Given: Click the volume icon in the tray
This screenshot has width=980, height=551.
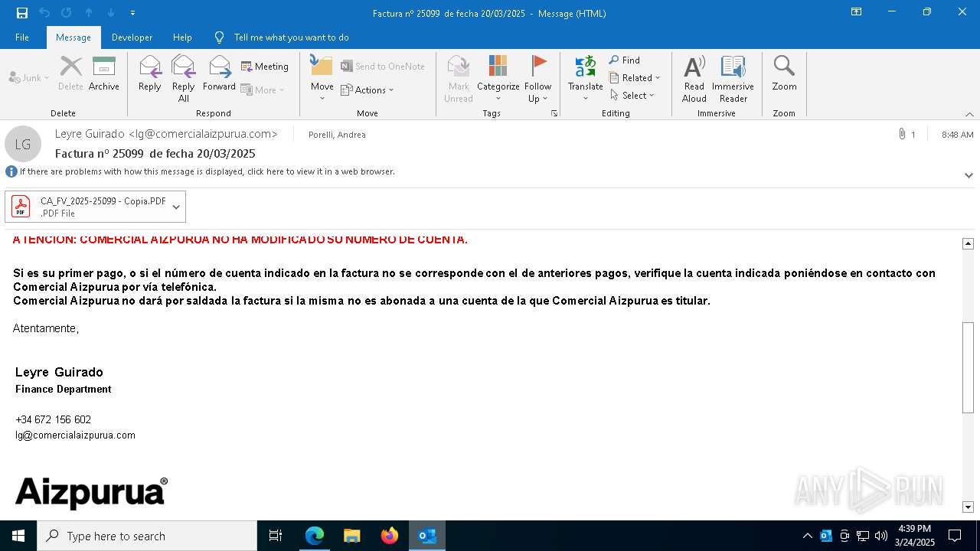Looking at the screenshot, I should [881, 536].
